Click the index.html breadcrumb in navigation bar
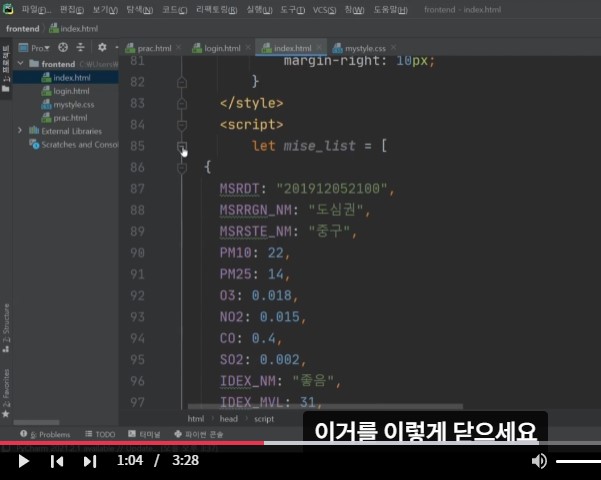601x480 pixels. (74, 29)
